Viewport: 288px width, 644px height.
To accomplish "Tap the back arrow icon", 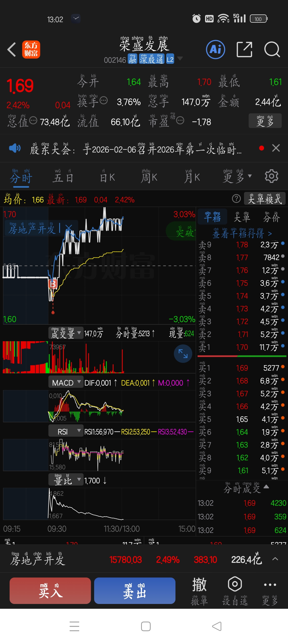I will 11,50.
